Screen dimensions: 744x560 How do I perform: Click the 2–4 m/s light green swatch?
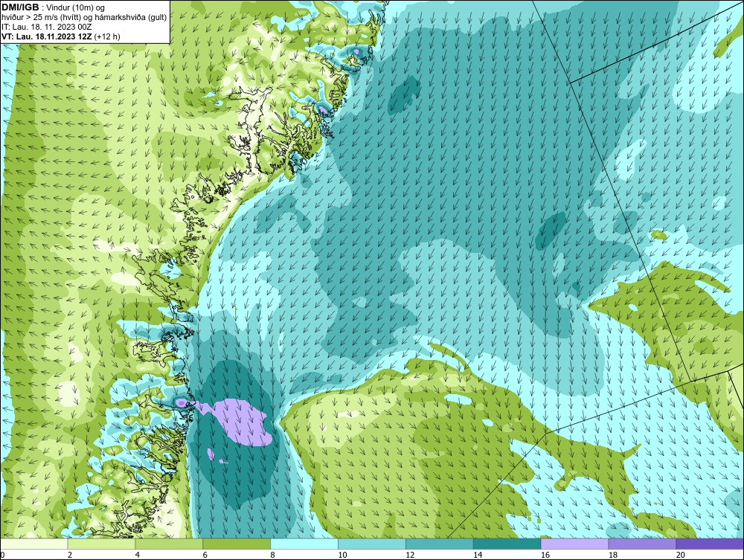click(101, 544)
